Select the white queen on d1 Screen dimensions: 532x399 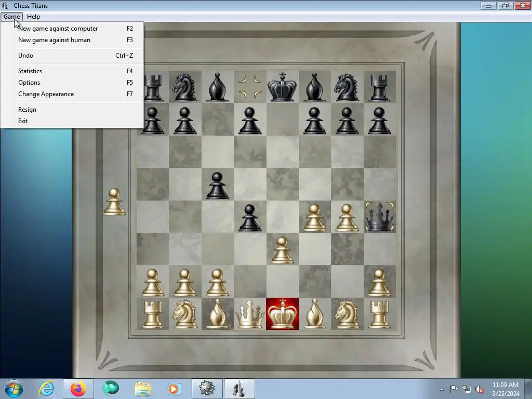coord(250,314)
